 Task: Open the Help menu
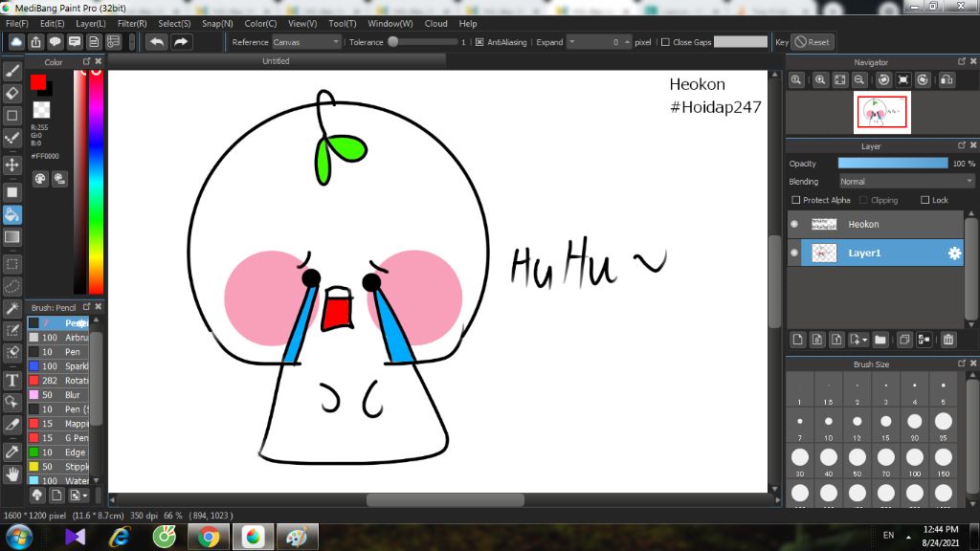(468, 23)
